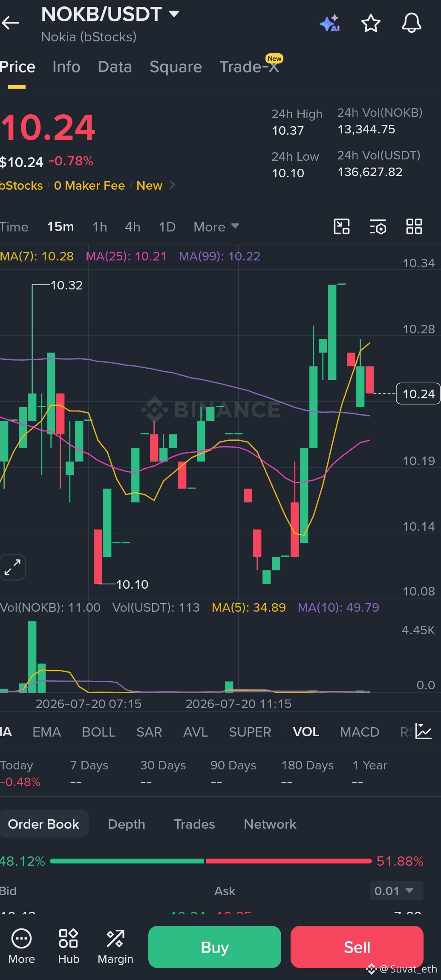Viewport: 441px width, 980px height.
Task: Open Hub in bottom bar
Action: (69, 947)
